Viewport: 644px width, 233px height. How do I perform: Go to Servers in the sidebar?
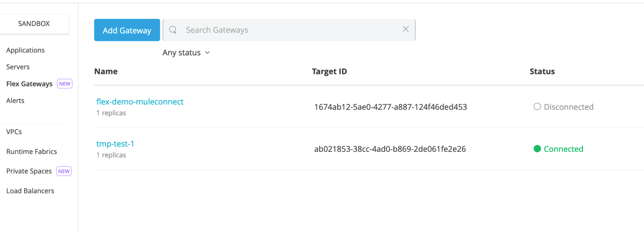click(x=18, y=67)
